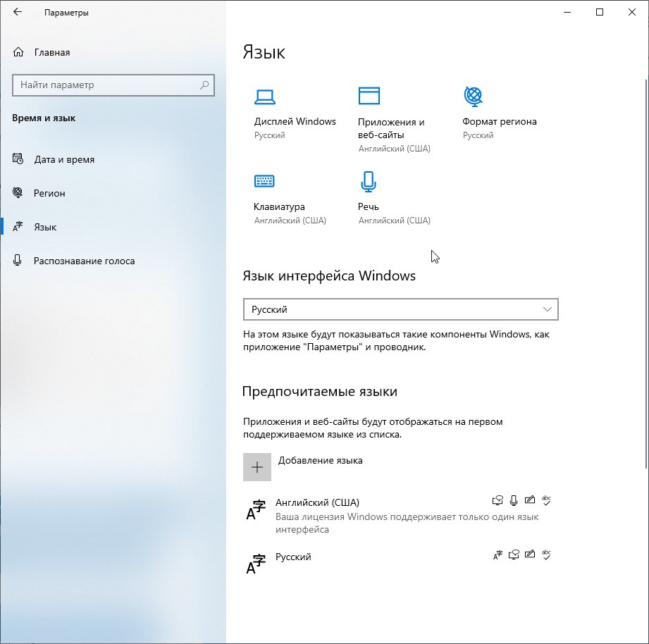Image resolution: width=649 pixels, height=644 pixels.
Task: Click spell-check abc icon for Русский
Action: (x=546, y=555)
